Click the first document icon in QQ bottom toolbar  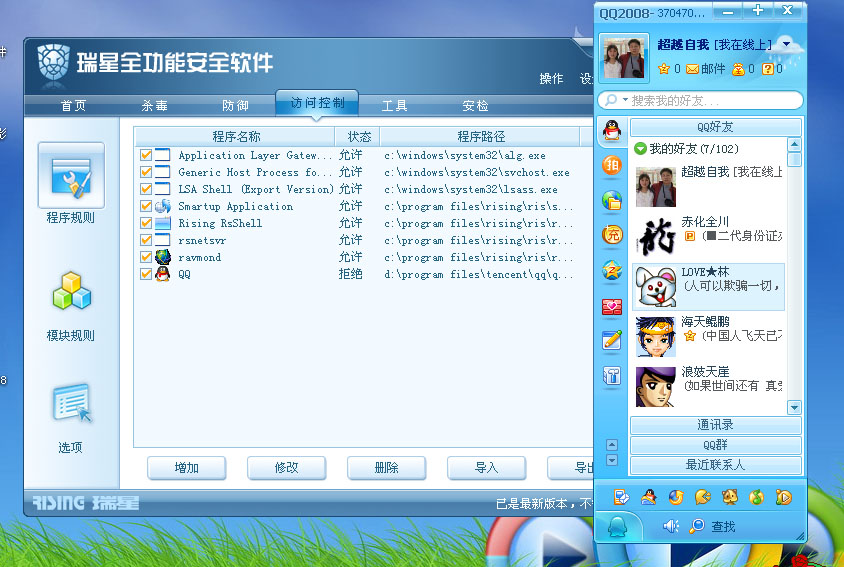coord(621,497)
